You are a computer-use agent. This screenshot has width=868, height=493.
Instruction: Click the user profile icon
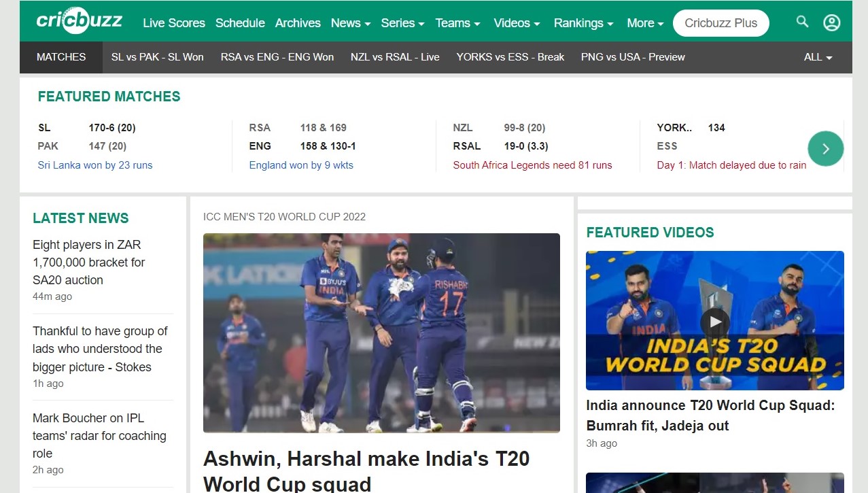(x=831, y=22)
